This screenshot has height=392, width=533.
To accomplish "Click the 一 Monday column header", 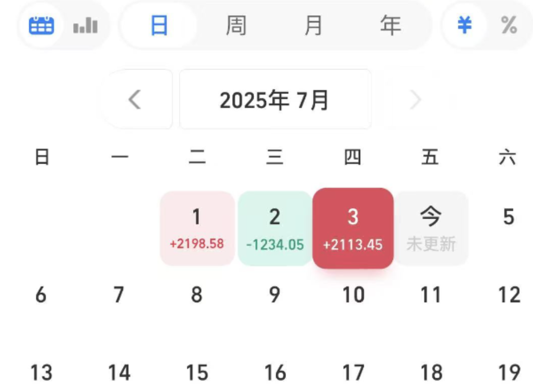I will click(120, 157).
